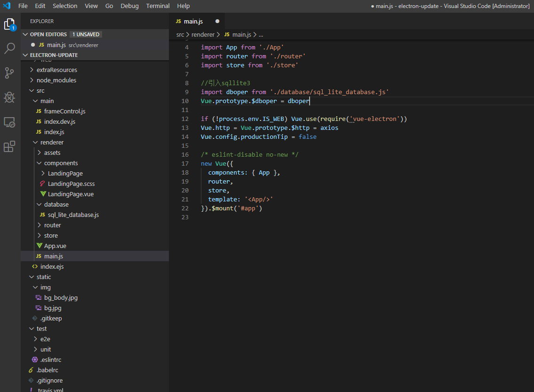The height and width of the screenshot is (392, 534).
Task: Click Sass icon of LandingPage.scss
Action: tap(42, 184)
